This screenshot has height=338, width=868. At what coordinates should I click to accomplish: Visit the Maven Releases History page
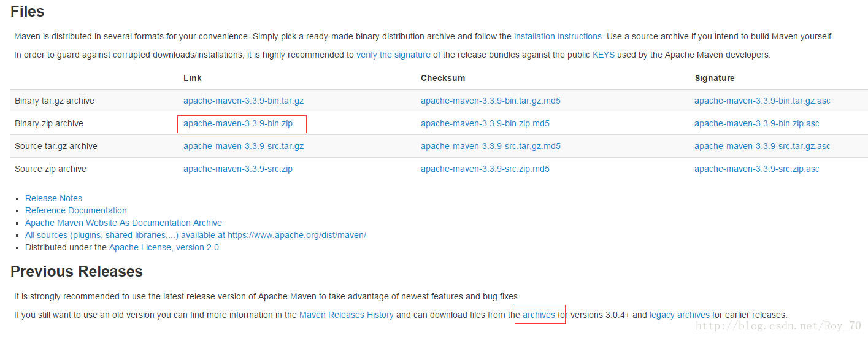tap(347, 315)
